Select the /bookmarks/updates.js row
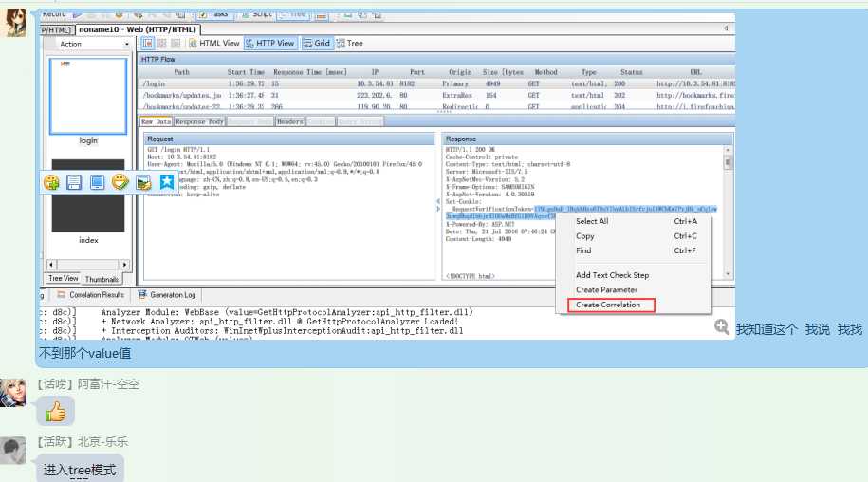 tap(437, 95)
